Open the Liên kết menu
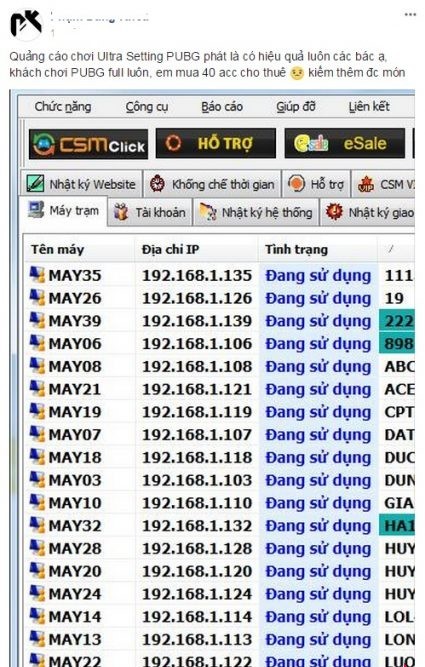Image resolution: width=425 pixels, height=667 pixels. coord(369,107)
